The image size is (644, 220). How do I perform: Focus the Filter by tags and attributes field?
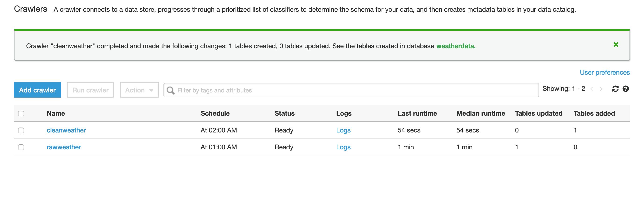tap(355, 90)
